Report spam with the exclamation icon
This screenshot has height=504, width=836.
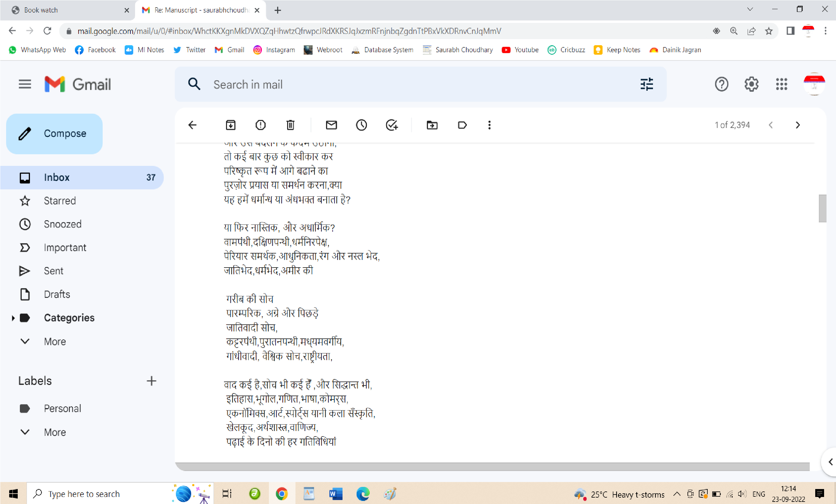coord(261,125)
